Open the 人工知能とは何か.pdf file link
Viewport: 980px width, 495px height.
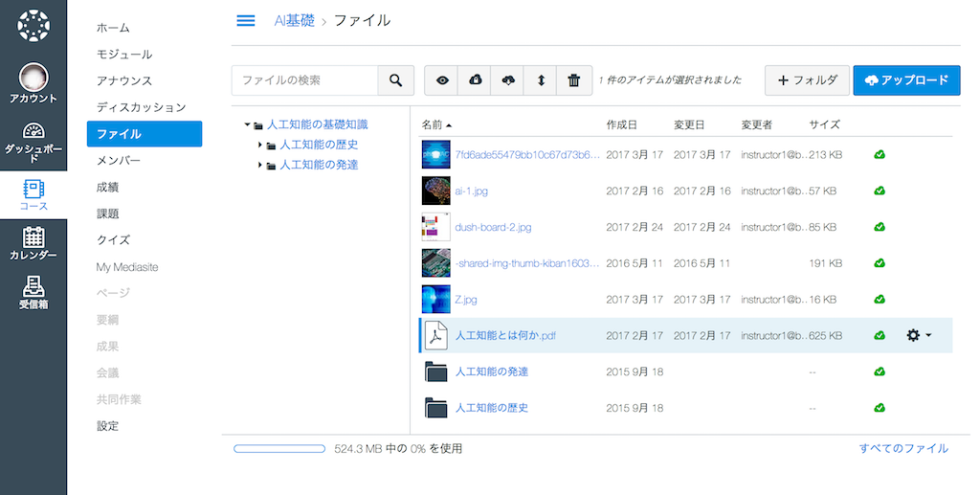pos(505,336)
